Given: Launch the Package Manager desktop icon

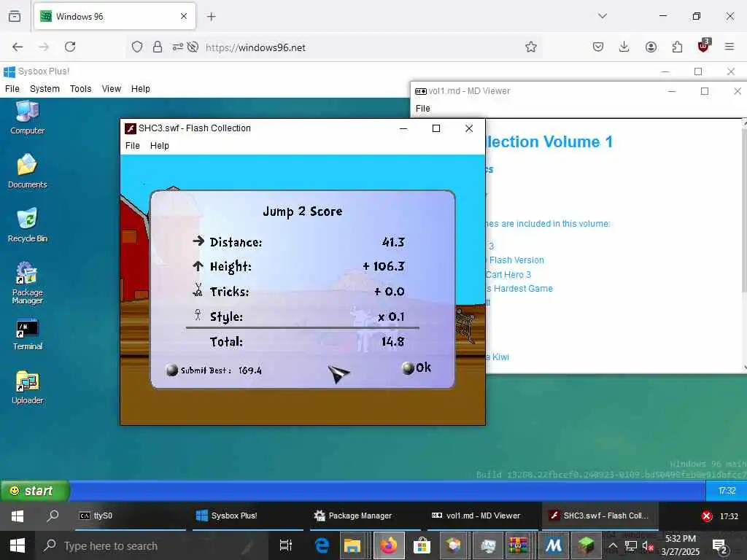Looking at the screenshot, I should click(x=27, y=283).
